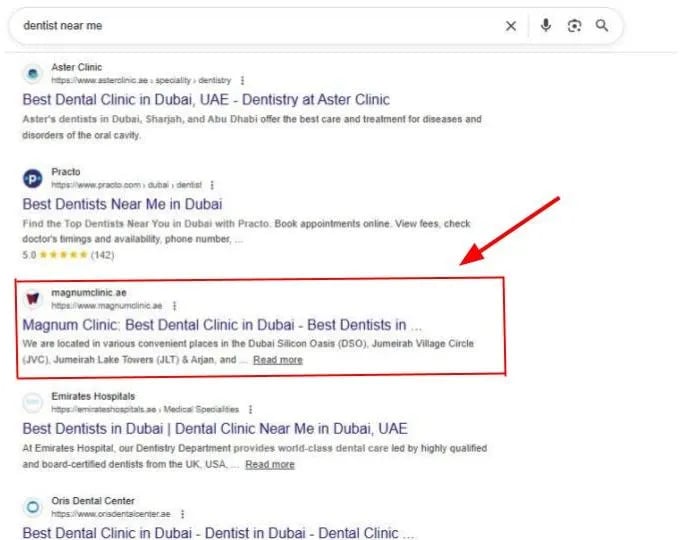Open 'Best Dentists Near Me in Dubai' link

pyautogui.click(x=122, y=204)
